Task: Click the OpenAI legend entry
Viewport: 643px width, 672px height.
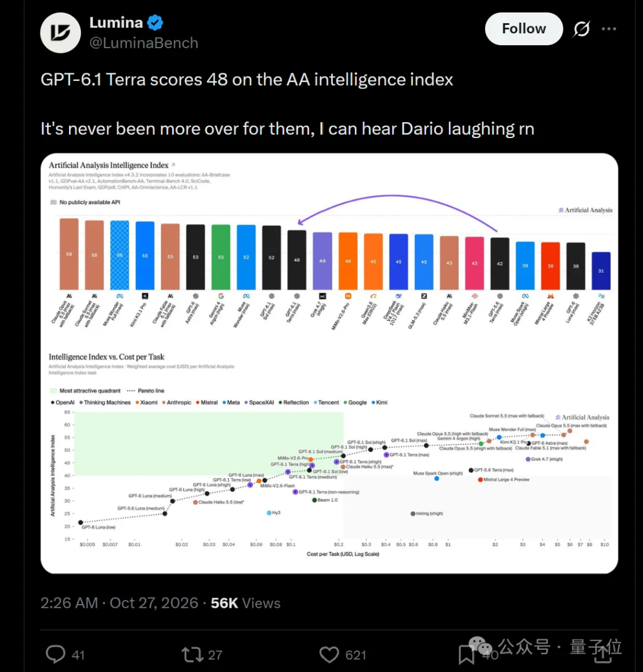Action: tap(63, 402)
